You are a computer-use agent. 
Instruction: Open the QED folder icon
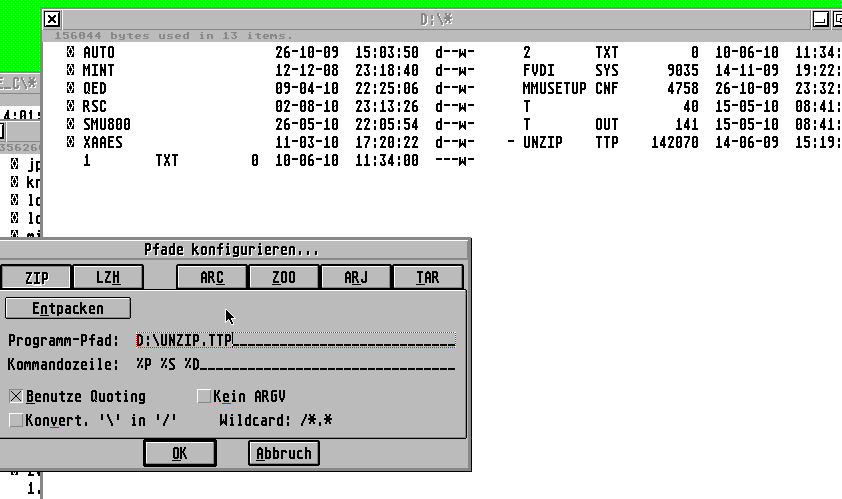click(71, 88)
